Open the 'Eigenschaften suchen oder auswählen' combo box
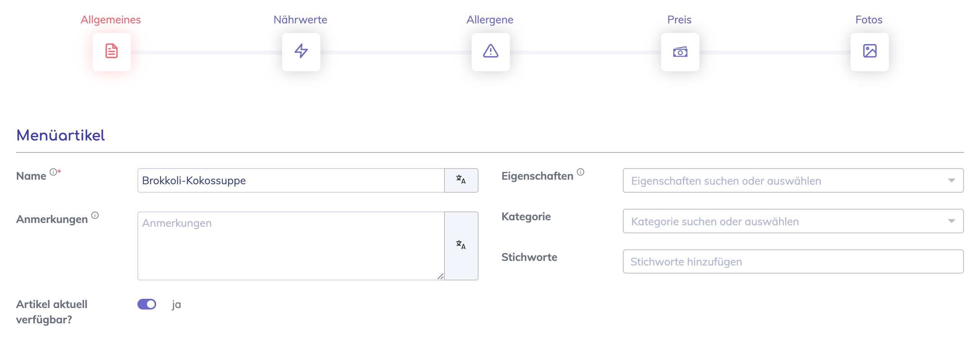This screenshot has height=344, width=980. [x=785, y=180]
